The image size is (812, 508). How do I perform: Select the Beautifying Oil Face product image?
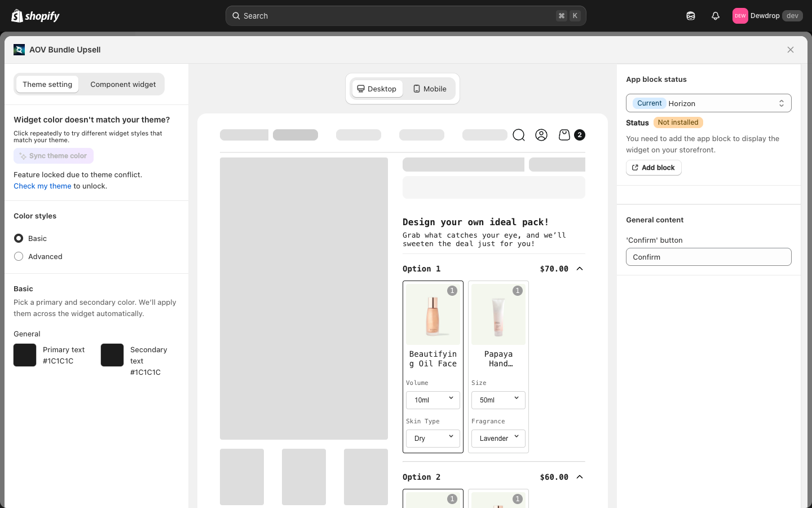point(433,314)
